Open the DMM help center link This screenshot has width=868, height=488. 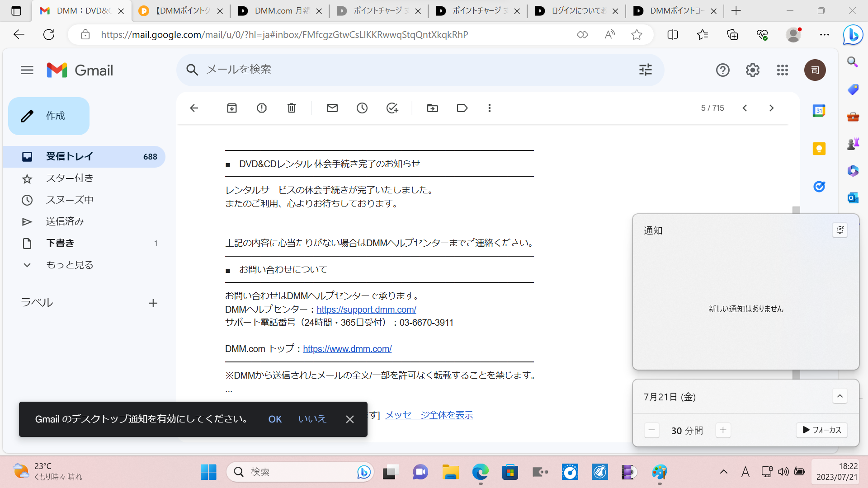tap(366, 309)
